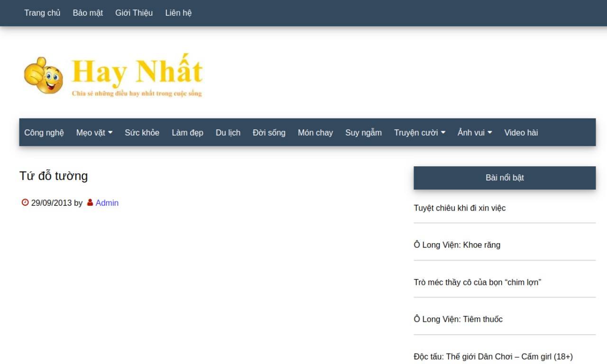
Task: Click the Tứ đỗ tường article title
Action: [54, 176]
